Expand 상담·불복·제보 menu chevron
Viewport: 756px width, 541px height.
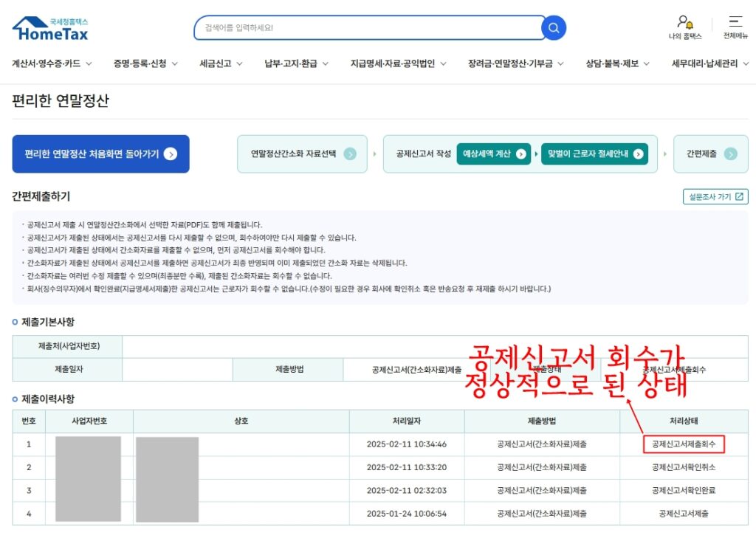647,63
